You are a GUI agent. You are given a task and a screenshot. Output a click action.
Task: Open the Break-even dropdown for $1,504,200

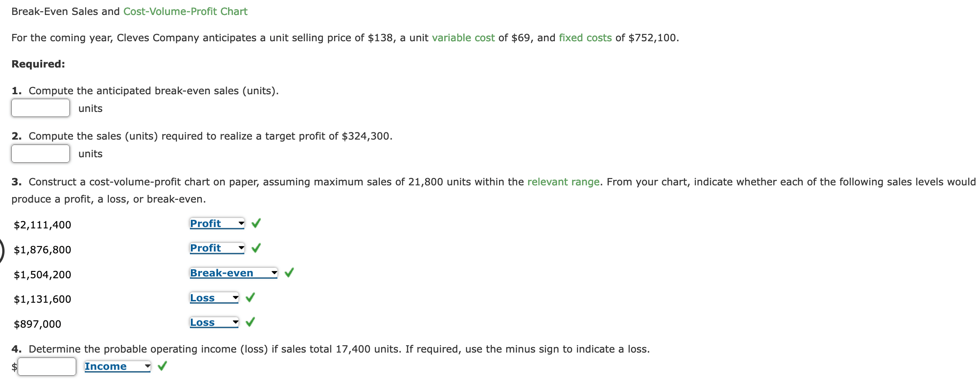pyautogui.click(x=233, y=273)
